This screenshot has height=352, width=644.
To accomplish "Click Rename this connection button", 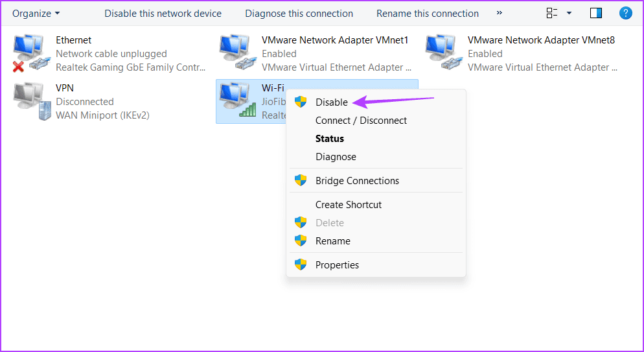I will point(428,13).
